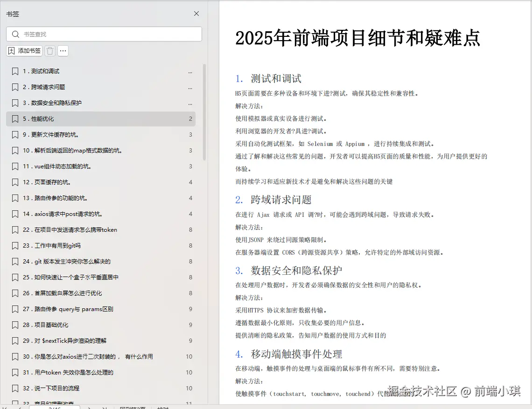Screen dimensions: 532x409
Task: Select bookmark 26. 首屏加载白屏怎么进行优化
Action: (101, 293)
